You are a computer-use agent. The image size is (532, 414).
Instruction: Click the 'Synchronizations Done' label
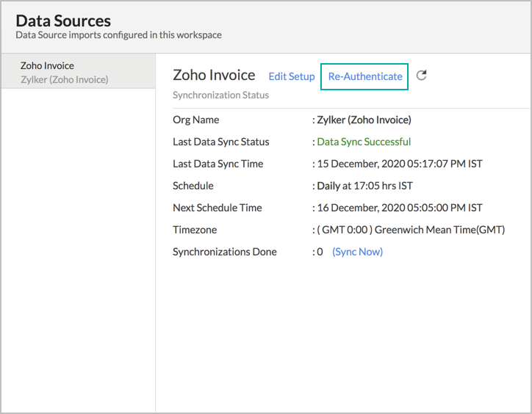point(225,252)
